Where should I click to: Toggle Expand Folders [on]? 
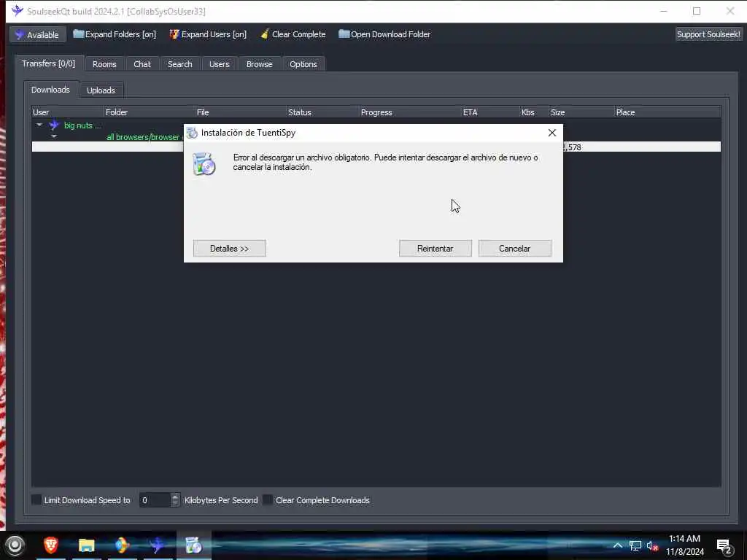click(115, 34)
